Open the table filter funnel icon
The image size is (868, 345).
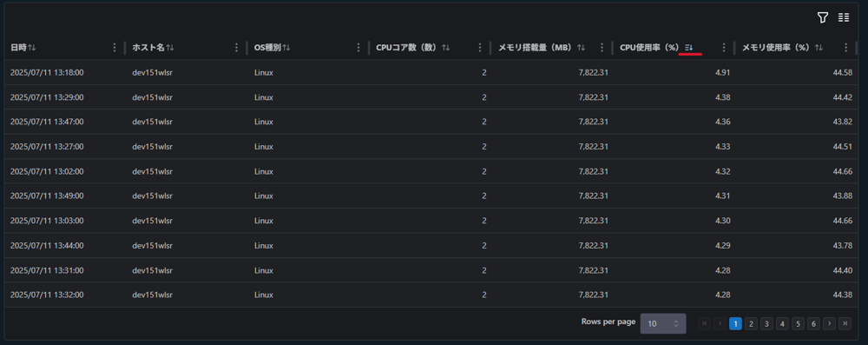(823, 17)
